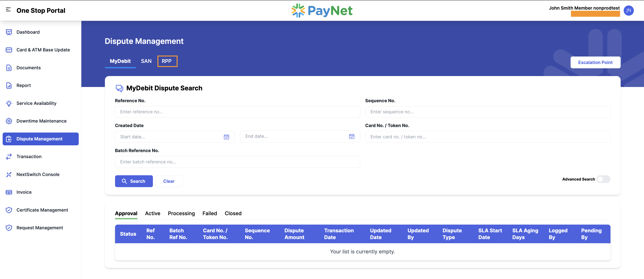
Task: Click the Report sidebar icon
Action: coord(9,85)
